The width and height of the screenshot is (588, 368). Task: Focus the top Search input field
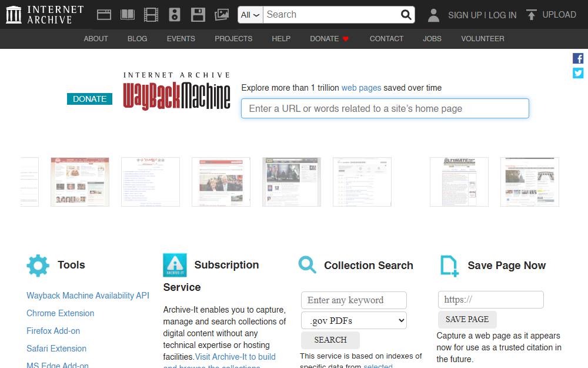pyautogui.click(x=331, y=15)
